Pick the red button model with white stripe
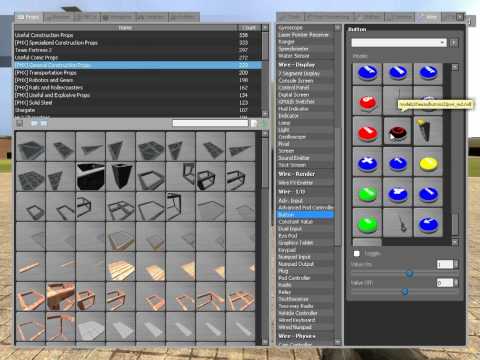Viewport: 480px width, 360px height. click(x=367, y=131)
